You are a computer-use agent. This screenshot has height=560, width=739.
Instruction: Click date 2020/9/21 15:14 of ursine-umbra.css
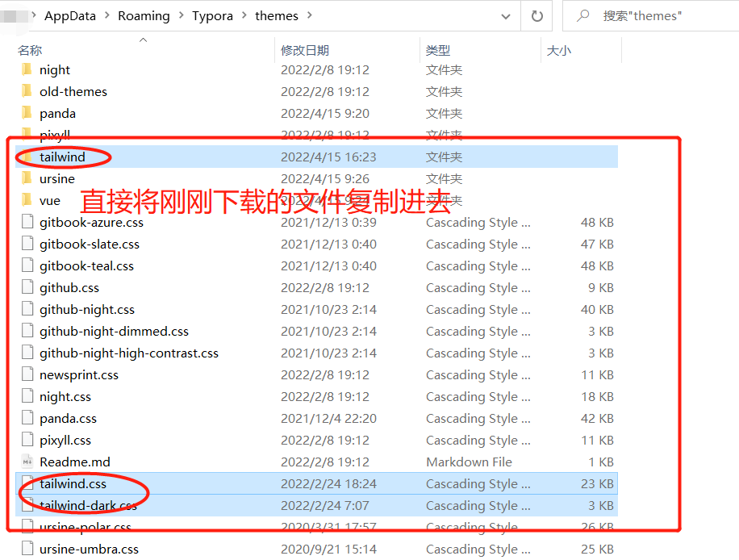[x=329, y=550]
